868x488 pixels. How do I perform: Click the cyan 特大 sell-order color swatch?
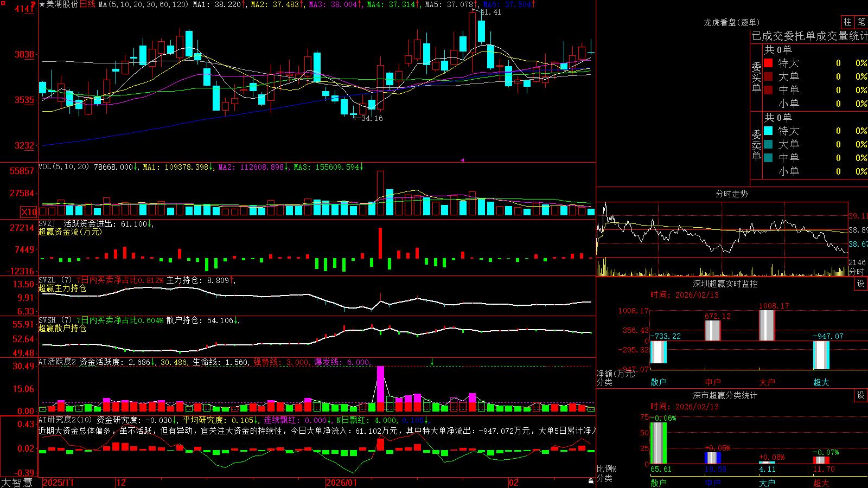[768, 131]
